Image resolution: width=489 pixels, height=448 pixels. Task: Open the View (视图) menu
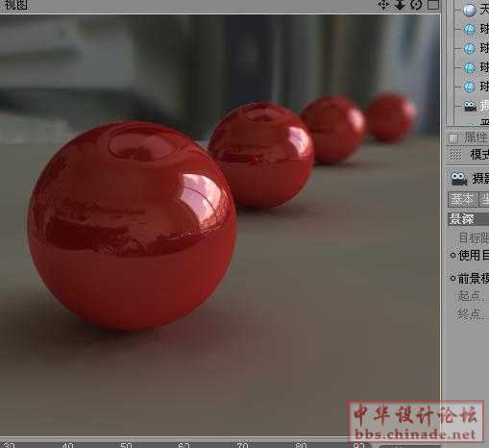coord(15,5)
